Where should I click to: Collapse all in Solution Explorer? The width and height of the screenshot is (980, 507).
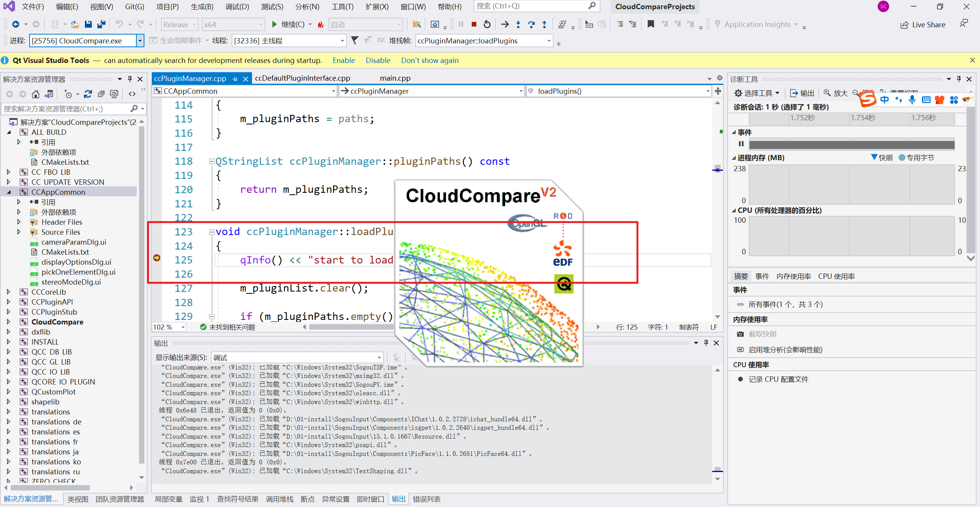click(x=101, y=94)
